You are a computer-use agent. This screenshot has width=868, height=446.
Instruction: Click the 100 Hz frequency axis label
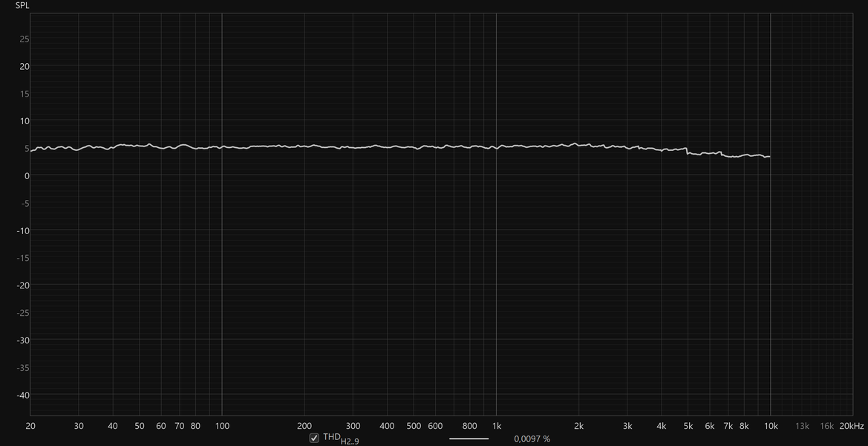point(222,426)
